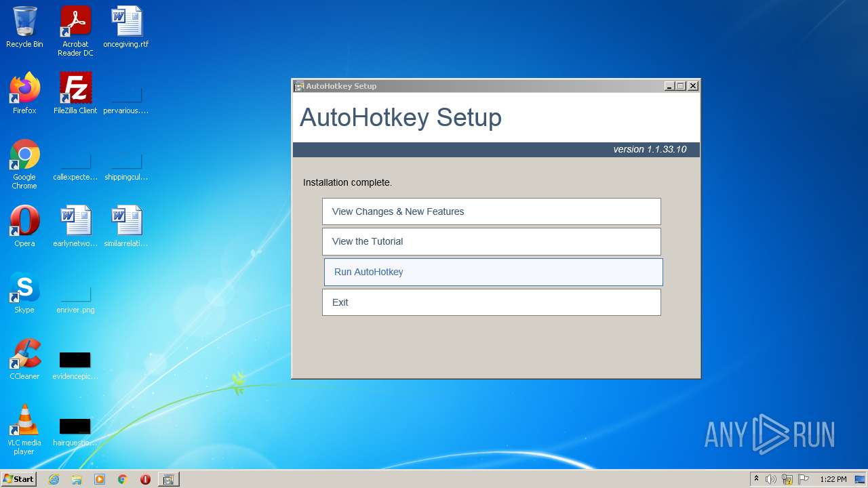Select the Google Chrome desktop shortcut
Viewport: 868px width, 488px height.
tap(24, 164)
